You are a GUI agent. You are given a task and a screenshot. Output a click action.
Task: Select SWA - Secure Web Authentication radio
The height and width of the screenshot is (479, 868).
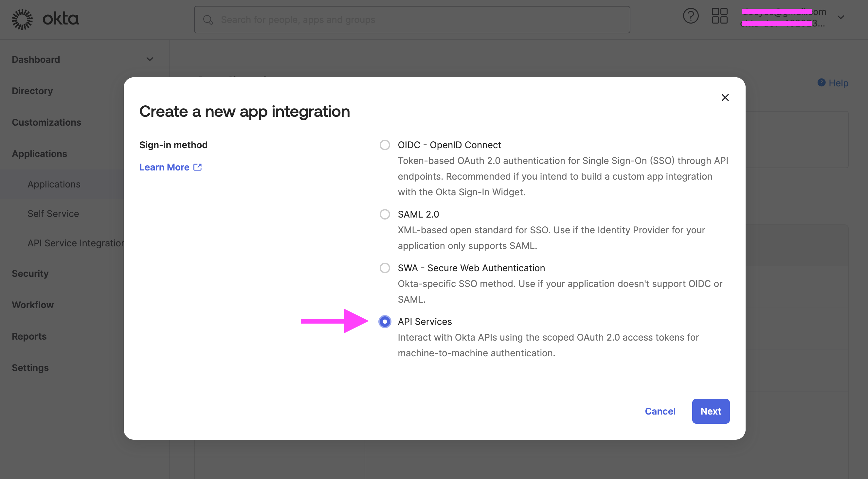[385, 268]
